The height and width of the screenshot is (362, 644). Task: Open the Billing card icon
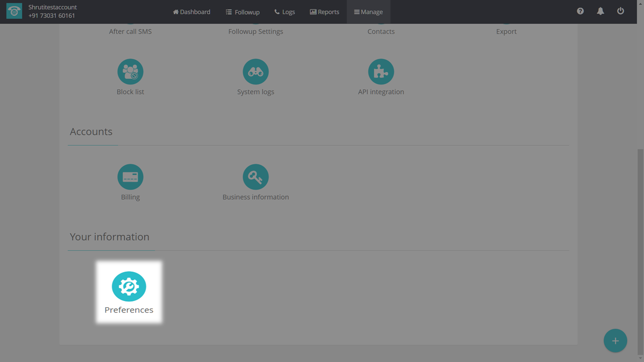point(130,177)
